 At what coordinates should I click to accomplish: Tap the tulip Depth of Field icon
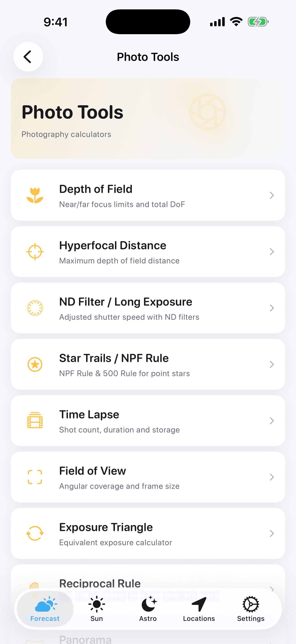coord(35,195)
